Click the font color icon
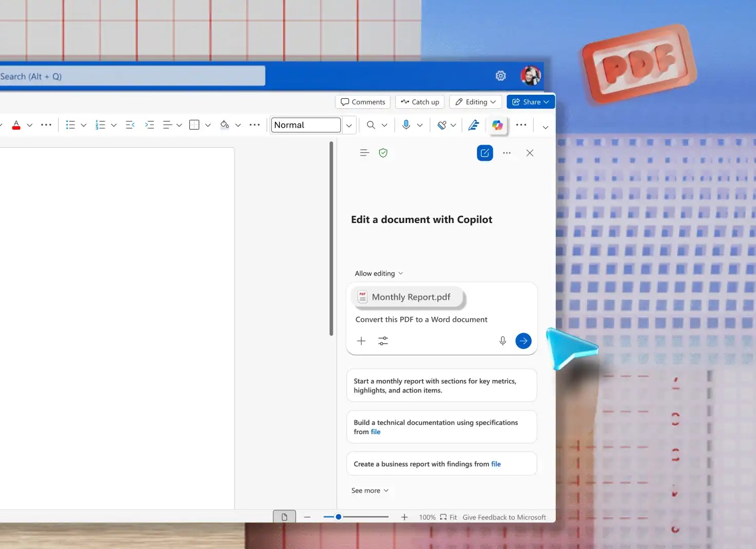The image size is (756, 549). (x=16, y=125)
